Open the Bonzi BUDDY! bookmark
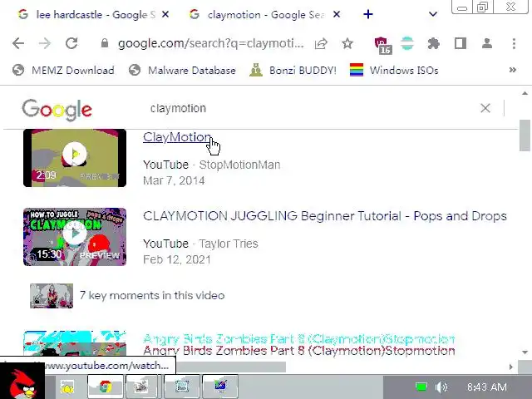The width and height of the screenshot is (532, 399). tap(293, 70)
